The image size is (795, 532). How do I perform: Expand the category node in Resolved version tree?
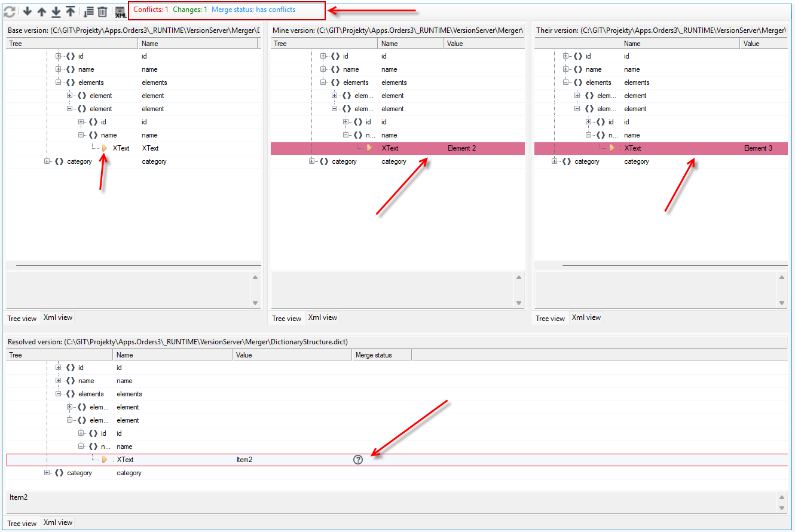click(47, 473)
